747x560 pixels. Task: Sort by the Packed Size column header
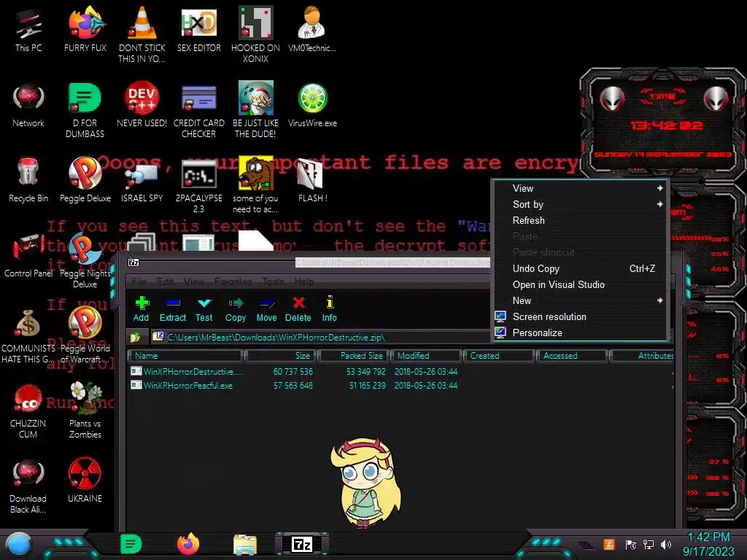(355, 356)
